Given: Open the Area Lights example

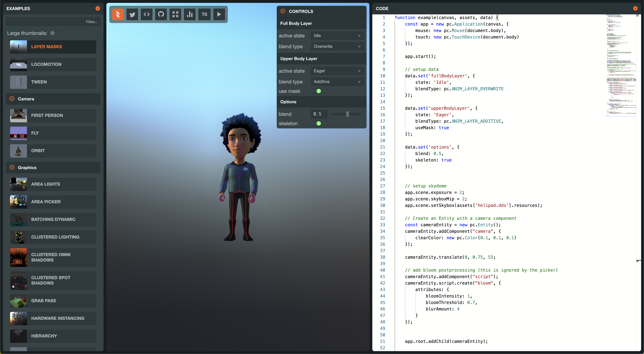Looking at the screenshot, I should pos(53,184).
